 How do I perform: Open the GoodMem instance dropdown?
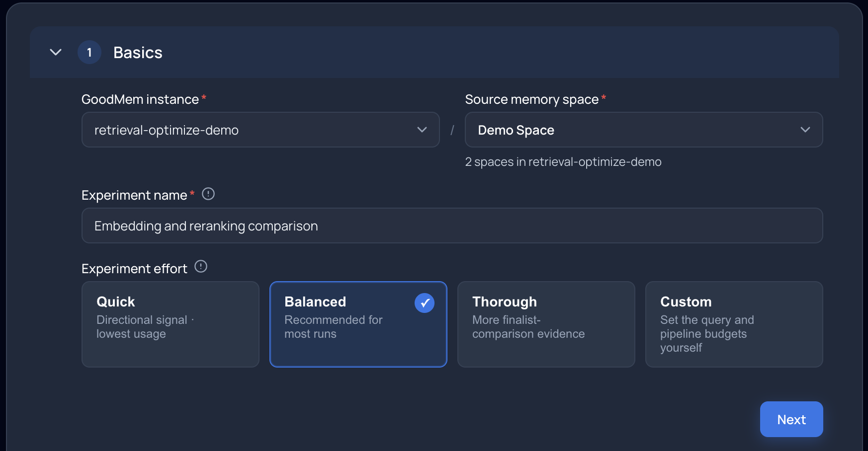(260, 130)
